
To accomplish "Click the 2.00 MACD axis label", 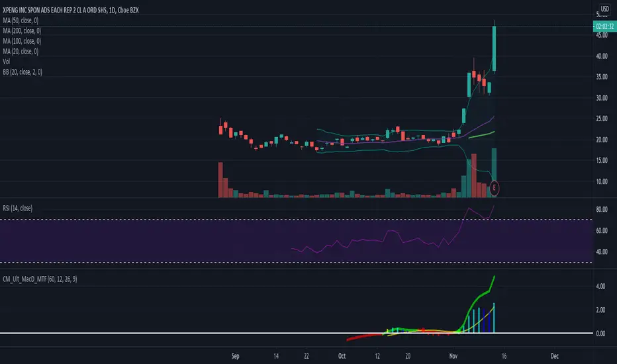I will (x=600, y=310).
